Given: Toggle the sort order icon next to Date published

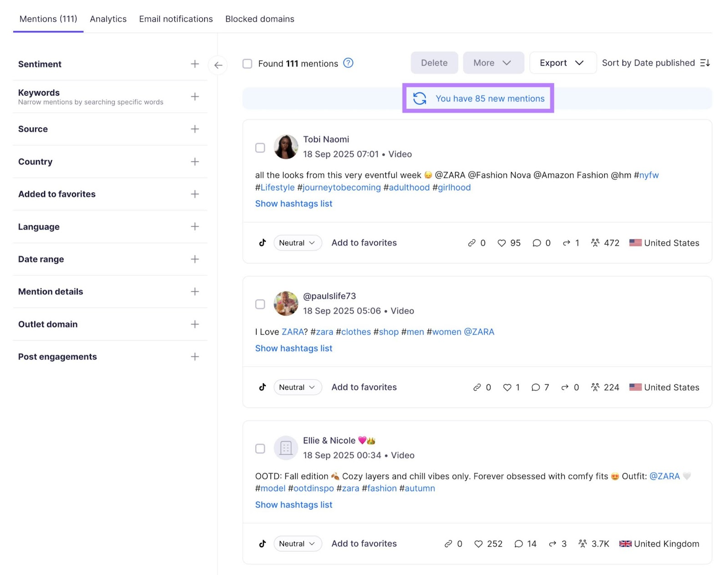Looking at the screenshot, I should point(704,63).
